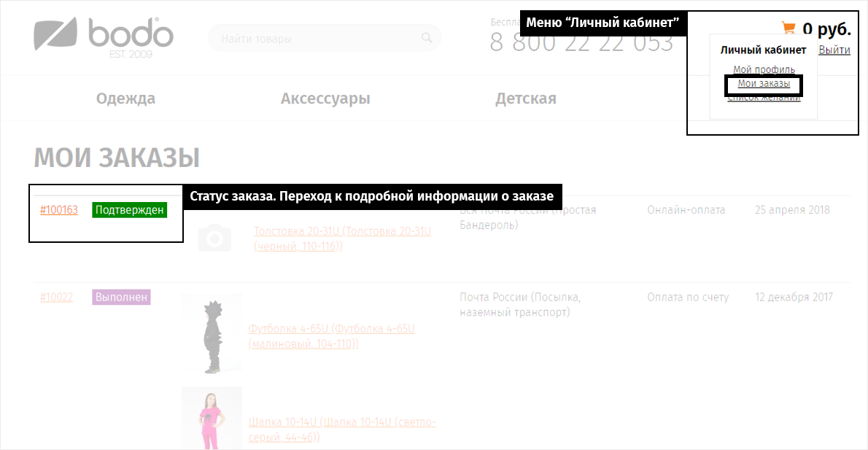Click the bodo logo

(104, 37)
